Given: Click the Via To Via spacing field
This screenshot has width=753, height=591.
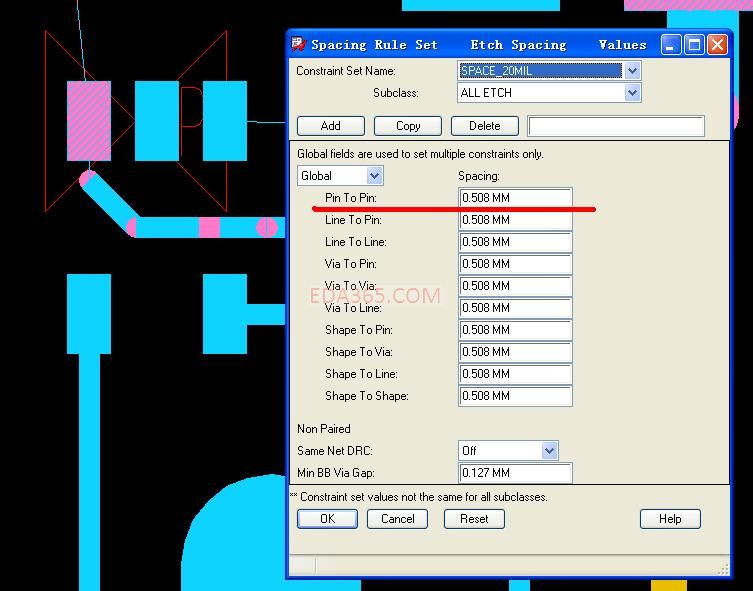Looking at the screenshot, I should click(x=515, y=286).
